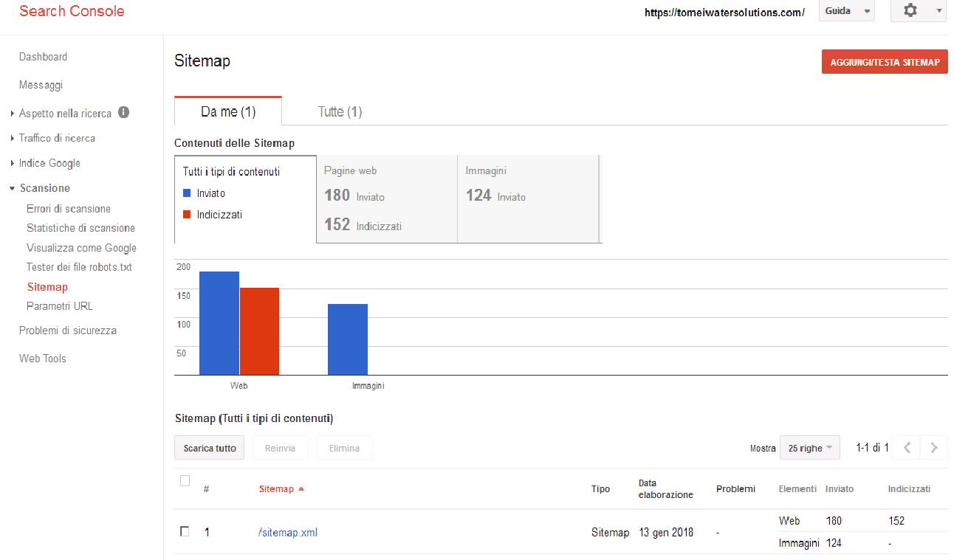
Task: Click the Sitemap column header
Action: (x=276, y=489)
